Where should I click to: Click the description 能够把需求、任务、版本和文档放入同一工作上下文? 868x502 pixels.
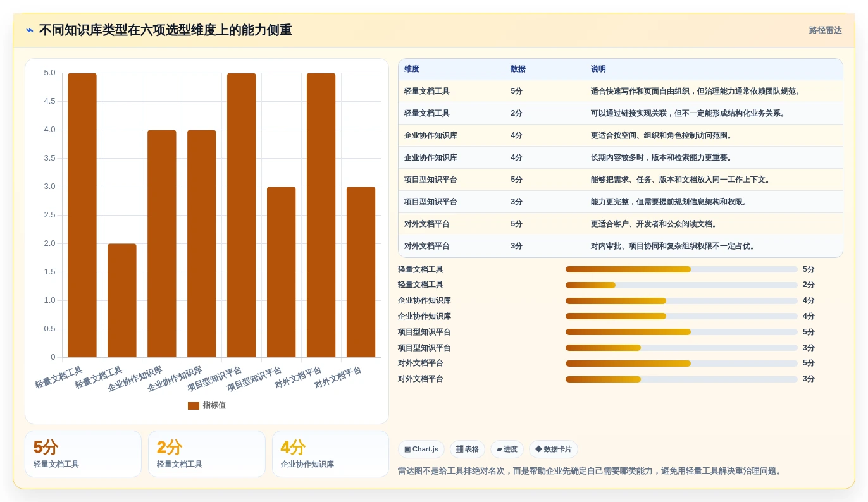pyautogui.click(x=681, y=180)
